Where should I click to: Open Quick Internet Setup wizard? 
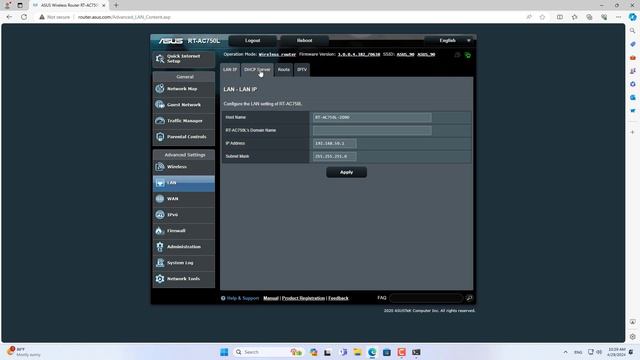(x=184, y=59)
